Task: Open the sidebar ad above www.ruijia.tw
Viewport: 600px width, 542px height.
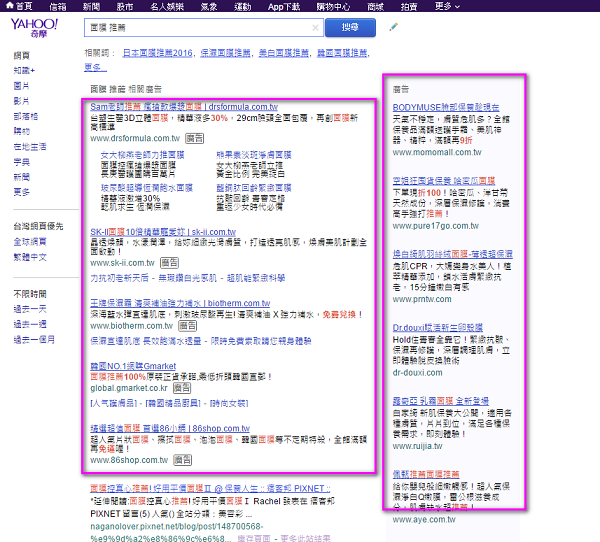Action: coord(441,401)
